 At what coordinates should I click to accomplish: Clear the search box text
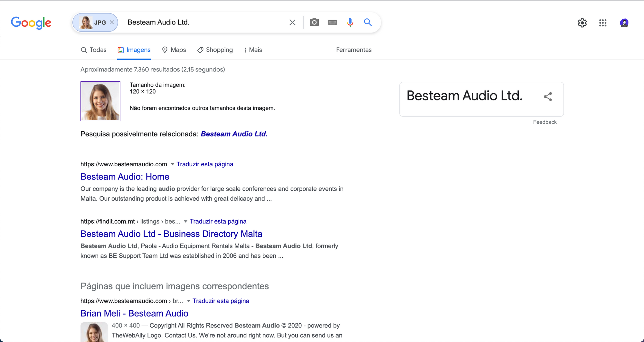pos(292,23)
